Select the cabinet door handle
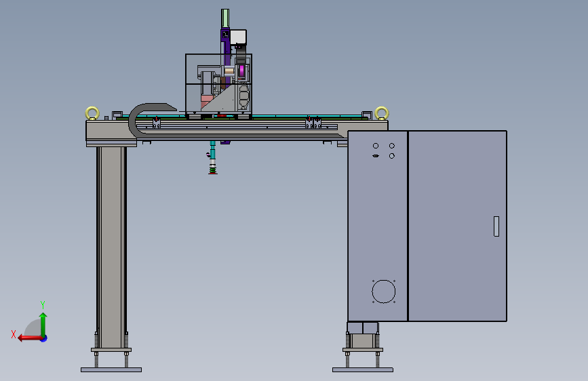 click(496, 226)
